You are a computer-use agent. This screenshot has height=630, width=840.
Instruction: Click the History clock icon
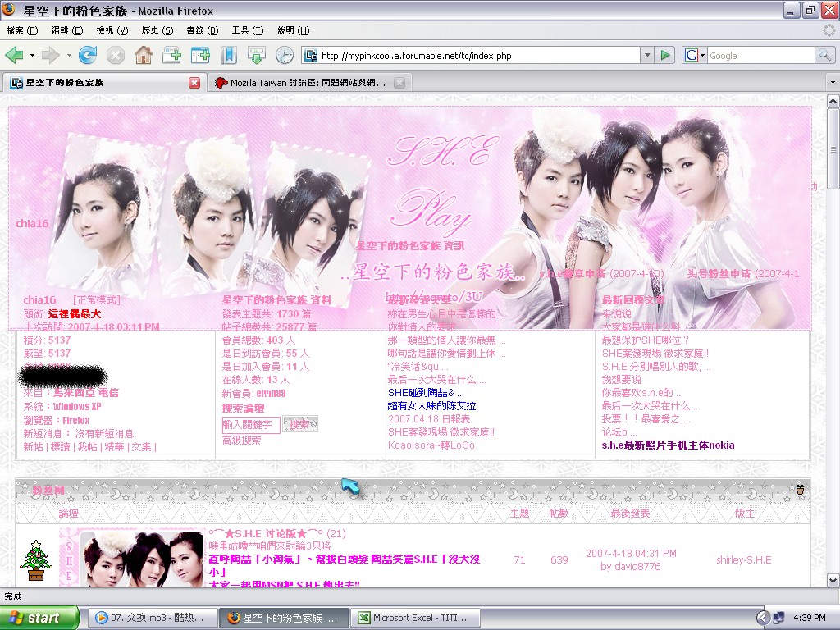tap(284, 56)
